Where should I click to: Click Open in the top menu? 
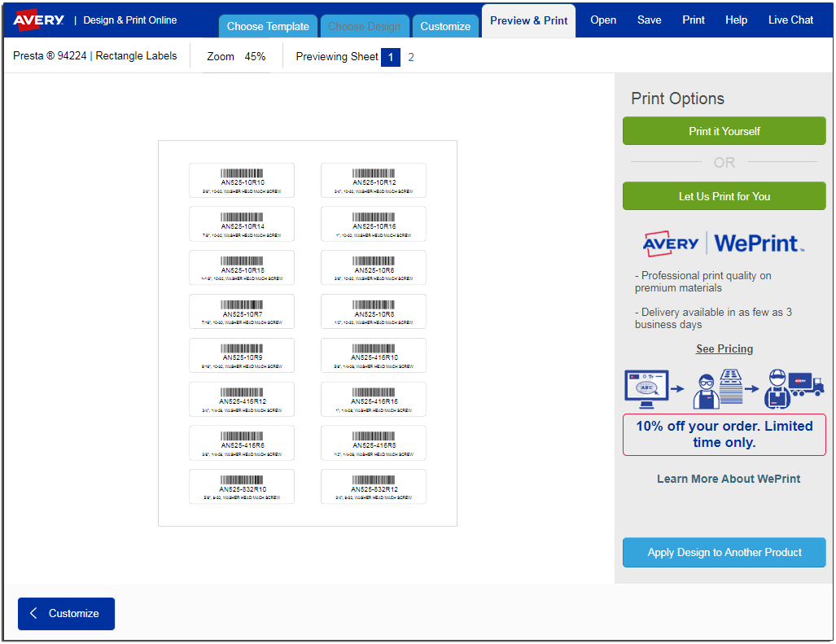(603, 20)
